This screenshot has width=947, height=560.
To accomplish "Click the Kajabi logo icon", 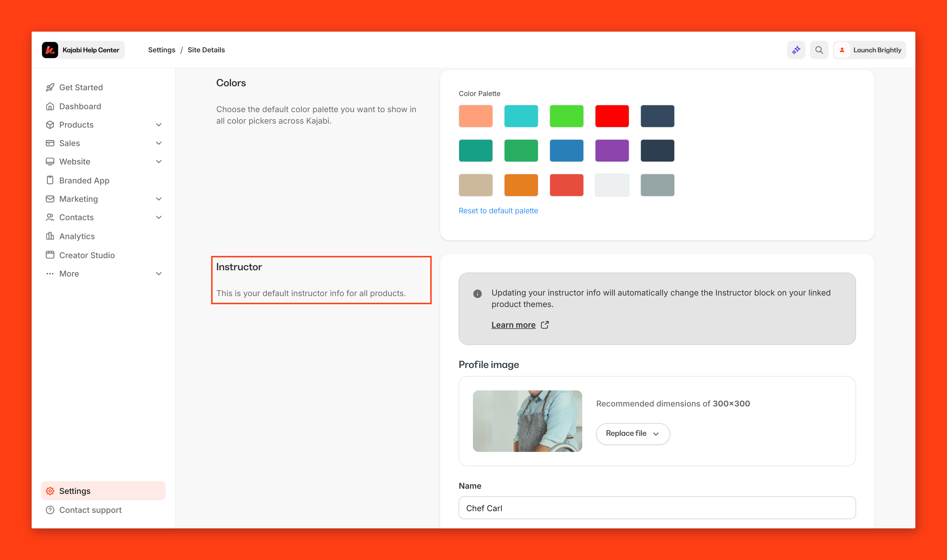I will pyautogui.click(x=50, y=50).
